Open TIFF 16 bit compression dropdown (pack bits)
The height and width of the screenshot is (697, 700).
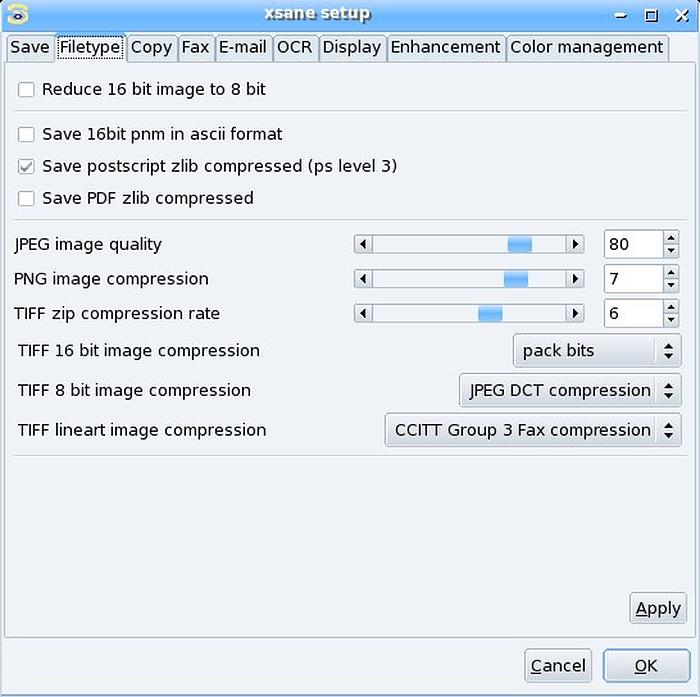[x=597, y=351]
